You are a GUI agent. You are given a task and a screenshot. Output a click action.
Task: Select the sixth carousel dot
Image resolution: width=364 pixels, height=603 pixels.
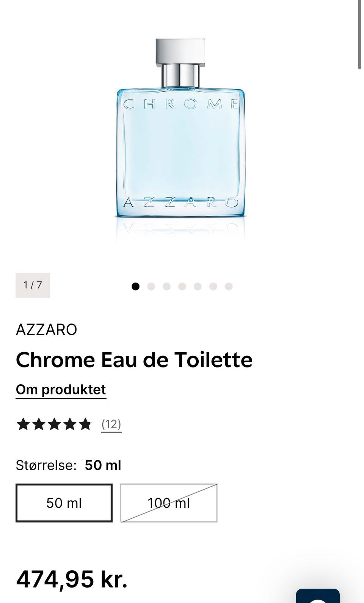tap(213, 286)
